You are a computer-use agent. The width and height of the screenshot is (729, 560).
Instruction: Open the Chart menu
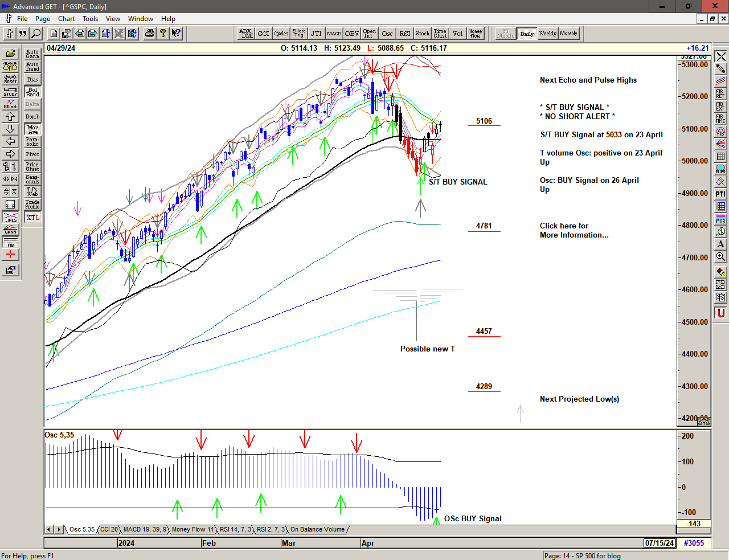pos(66,19)
